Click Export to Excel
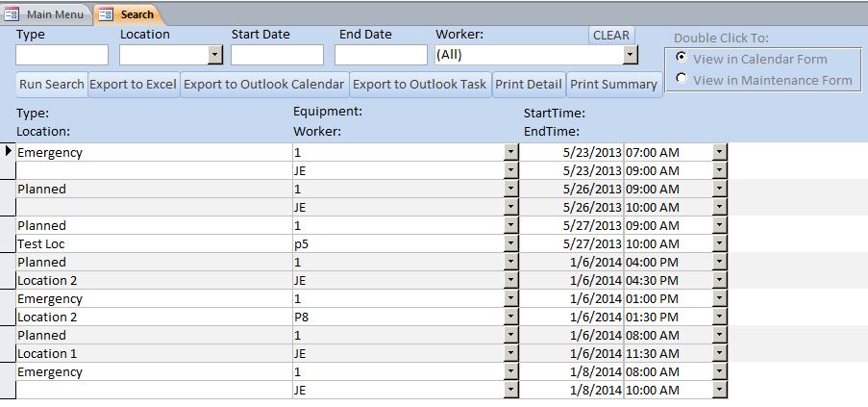 tap(134, 84)
